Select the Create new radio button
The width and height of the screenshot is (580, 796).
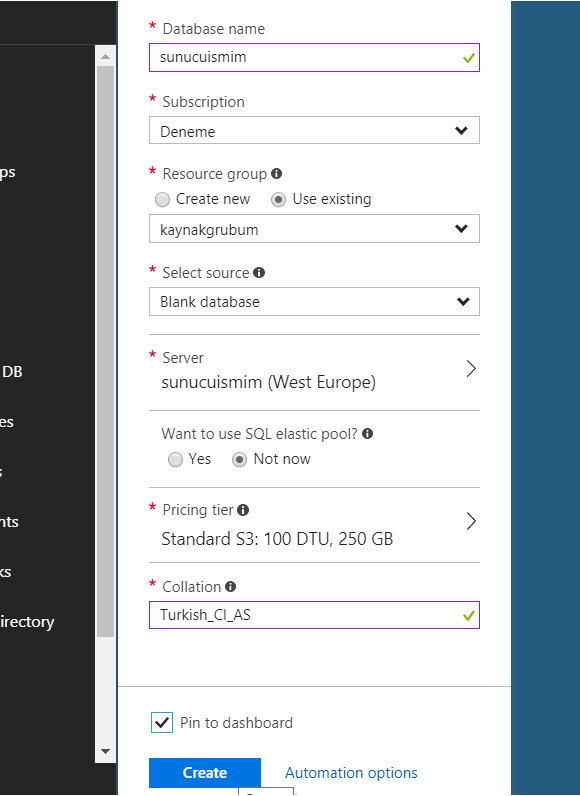pos(162,200)
